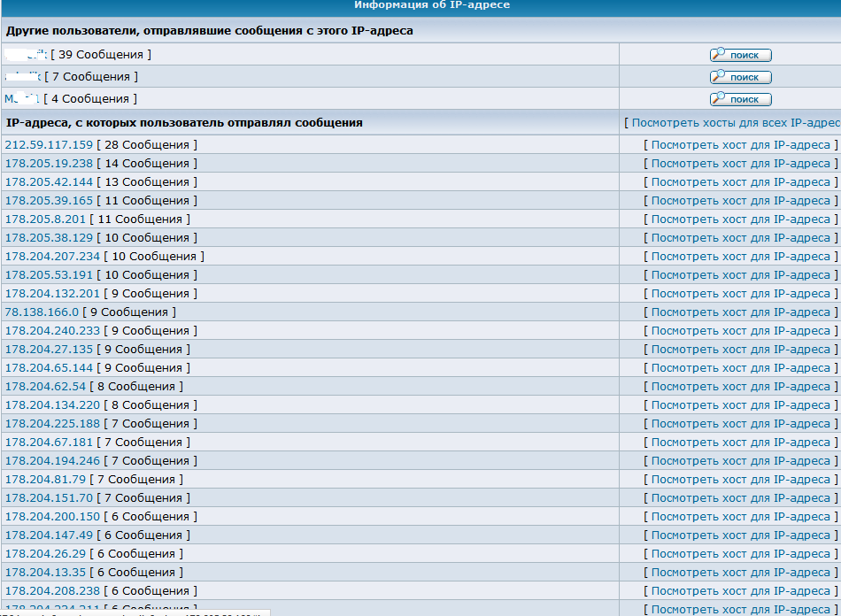View host for IP 178.205.42.144
The image size is (841, 616).
(740, 182)
